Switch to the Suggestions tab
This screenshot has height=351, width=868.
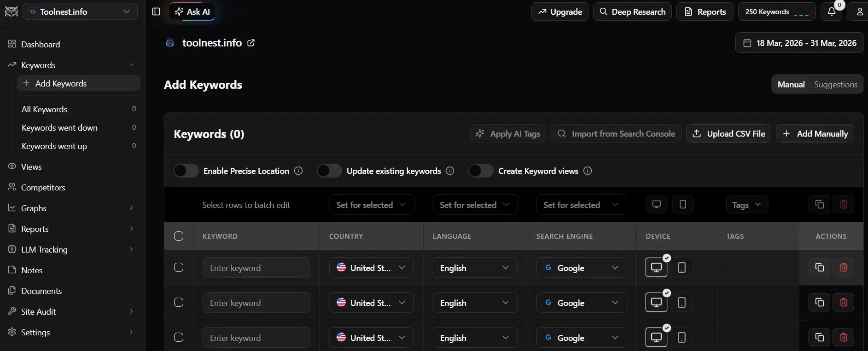pyautogui.click(x=836, y=84)
